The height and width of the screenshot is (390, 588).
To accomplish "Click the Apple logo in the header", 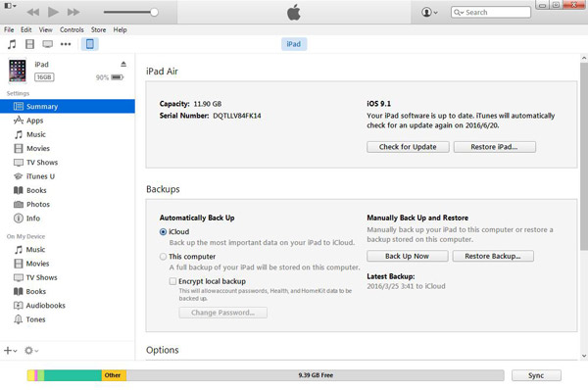I will coord(294,12).
